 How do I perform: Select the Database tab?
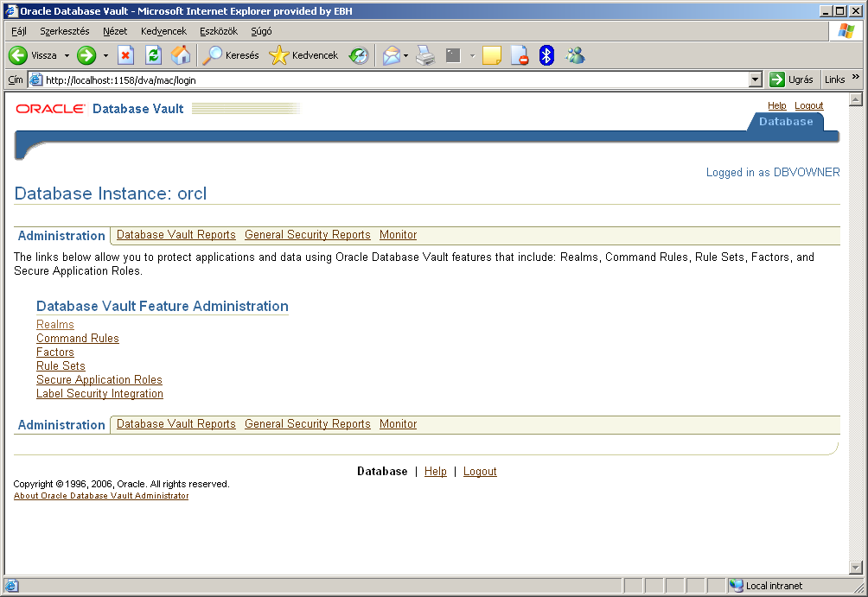[786, 122]
